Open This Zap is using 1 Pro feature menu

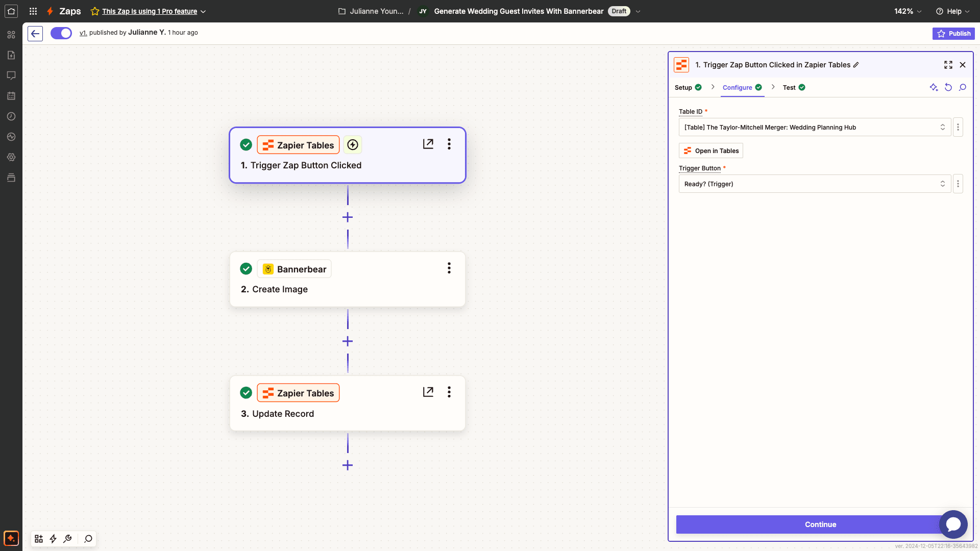(x=148, y=11)
